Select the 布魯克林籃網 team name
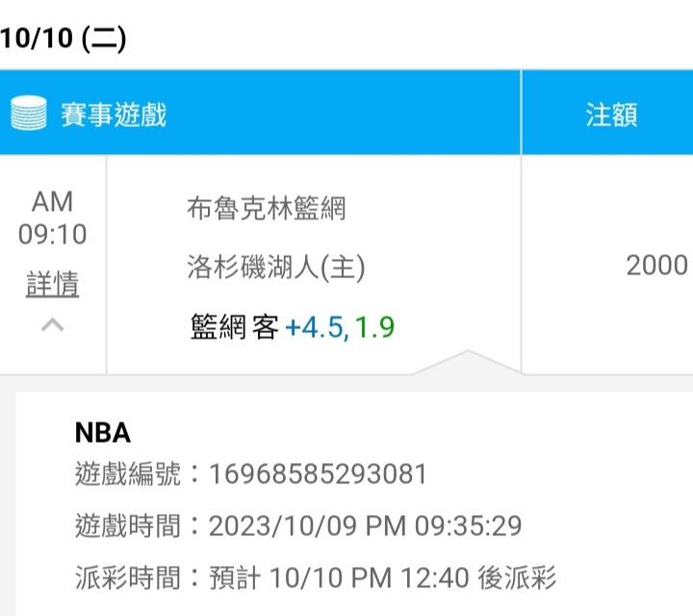 (267, 208)
